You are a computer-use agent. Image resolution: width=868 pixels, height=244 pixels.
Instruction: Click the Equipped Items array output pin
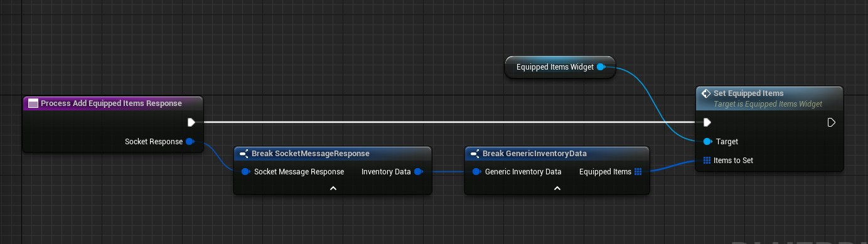638,171
